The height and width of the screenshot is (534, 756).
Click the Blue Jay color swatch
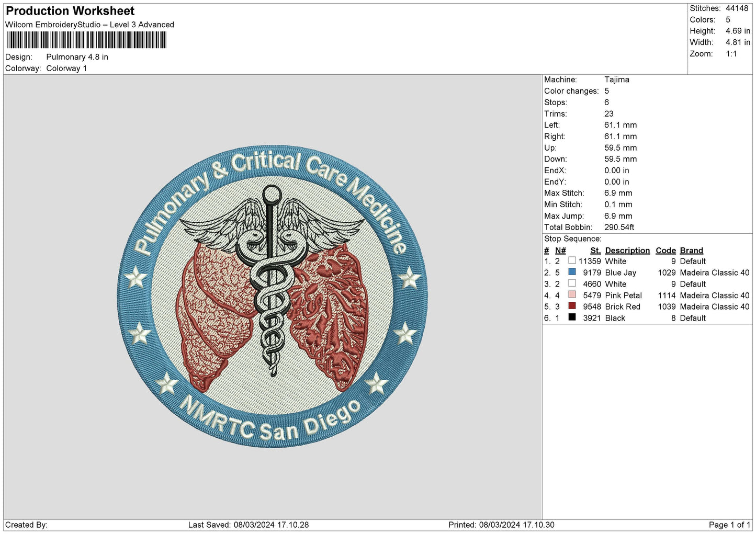pyautogui.click(x=572, y=272)
